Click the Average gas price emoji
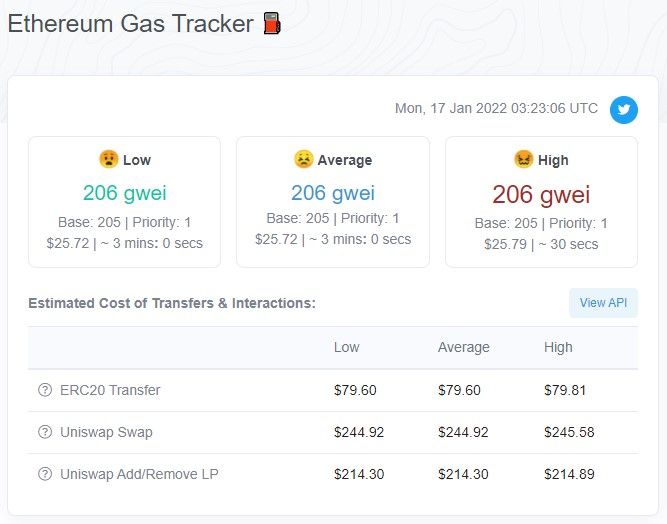Screen dimensions: 667x524 tap(303, 159)
